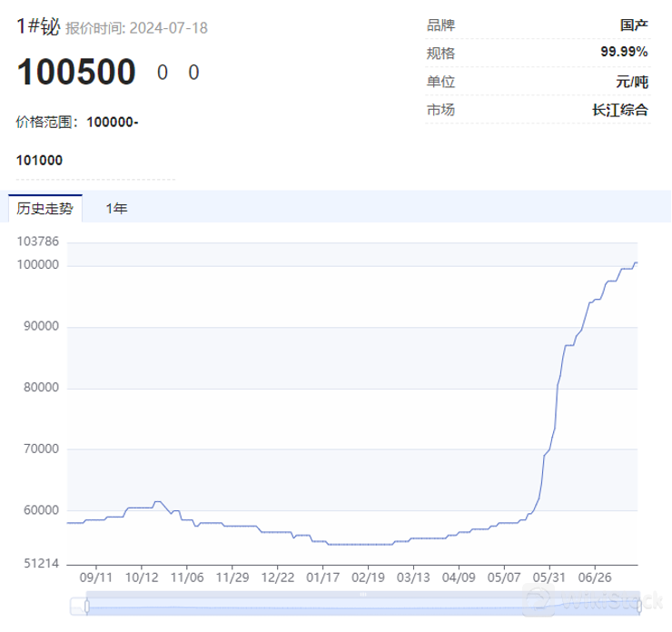The height and width of the screenshot is (632, 672).
Task: Click the 长江综合 market value
Action: [x=620, y=111]
